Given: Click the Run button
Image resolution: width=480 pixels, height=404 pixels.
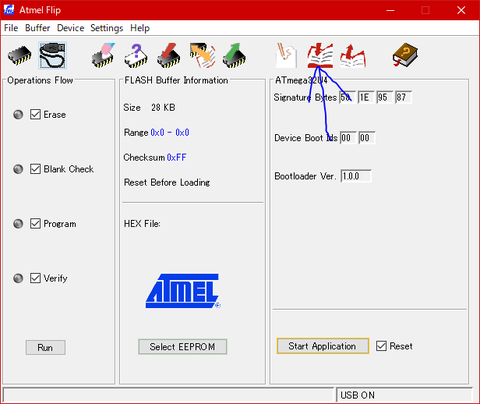Looking at the screenshot, I should click(x=45, y=348).
